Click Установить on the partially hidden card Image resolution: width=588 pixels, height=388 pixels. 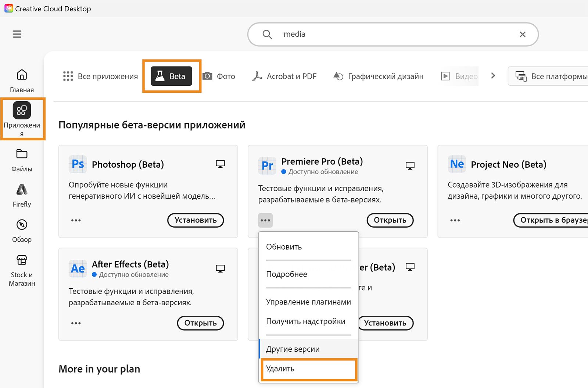click(385, 323)
